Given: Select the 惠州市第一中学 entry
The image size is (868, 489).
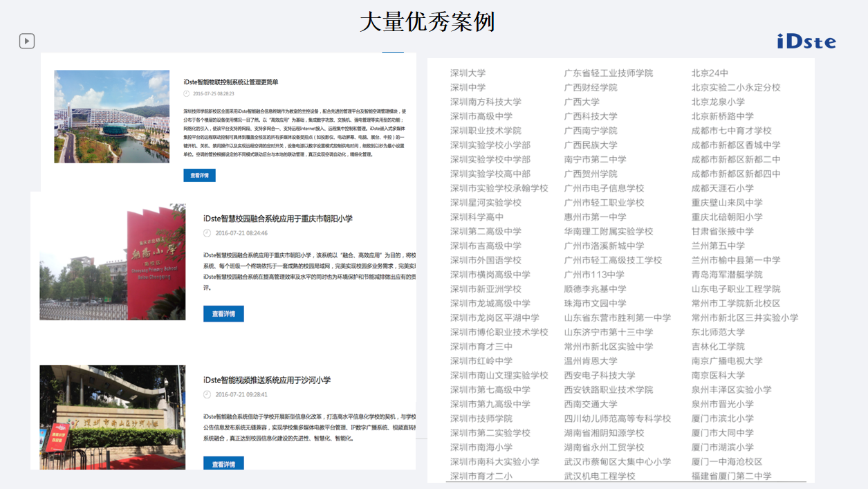Looking at the screenshot, I should [x=595, y=217].
